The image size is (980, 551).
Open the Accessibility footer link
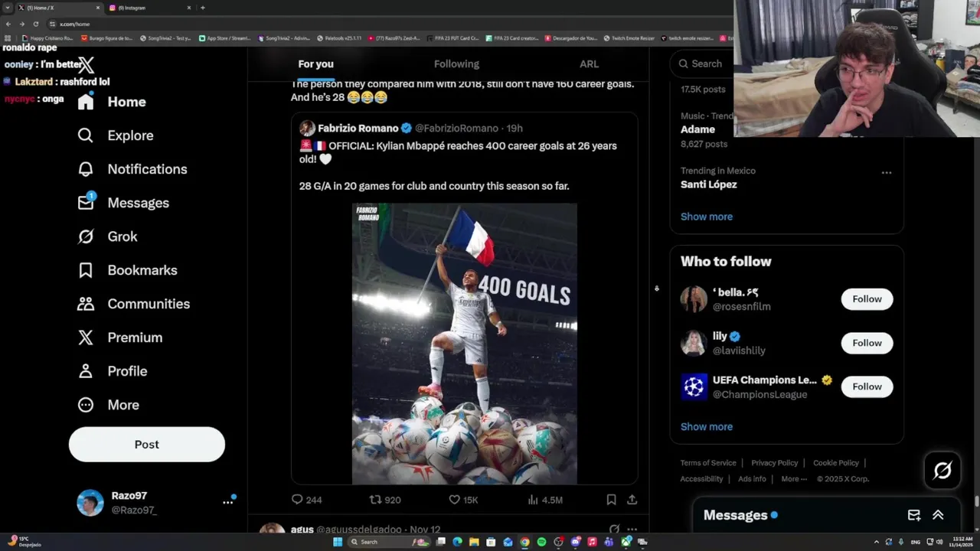pyautogui.click(x=701, y=479)
